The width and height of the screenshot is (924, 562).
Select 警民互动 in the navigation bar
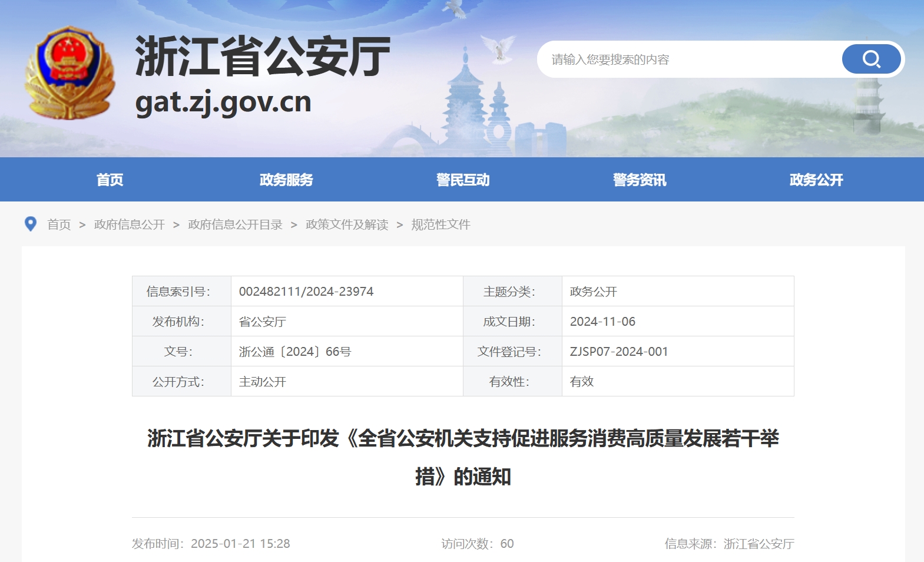463,180
